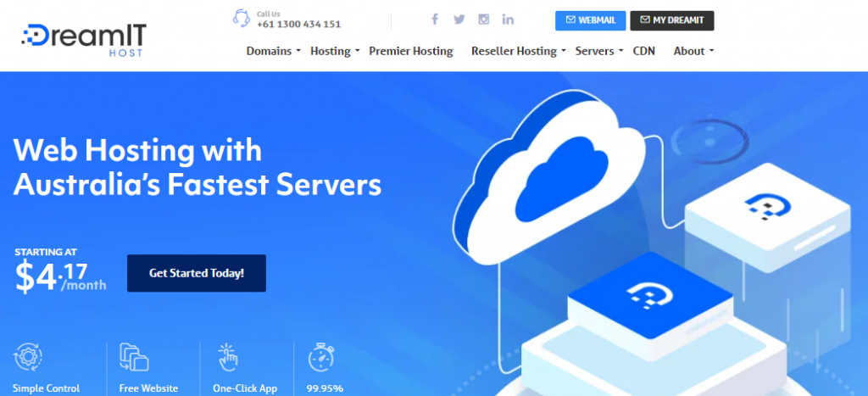868x396 pixels.
Task: Open the About dropdown menu
Action: click(693, 51)
